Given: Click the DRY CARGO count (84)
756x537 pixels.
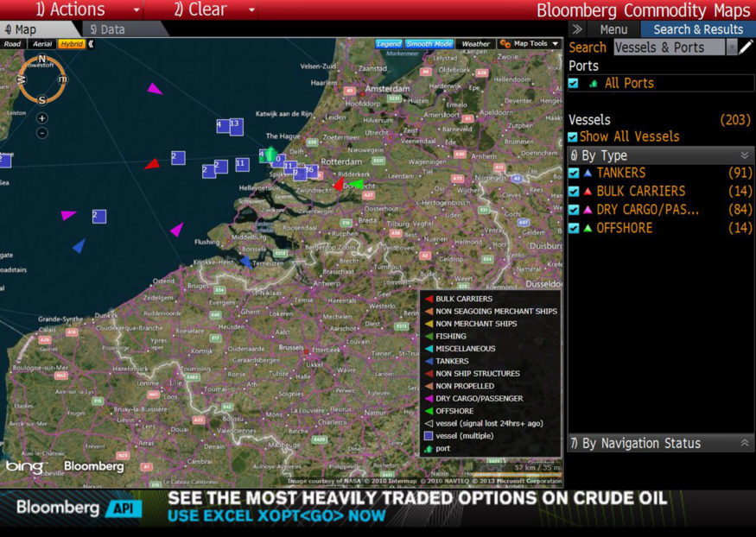Looking at the screenshot, I should (x=740, y=209).
